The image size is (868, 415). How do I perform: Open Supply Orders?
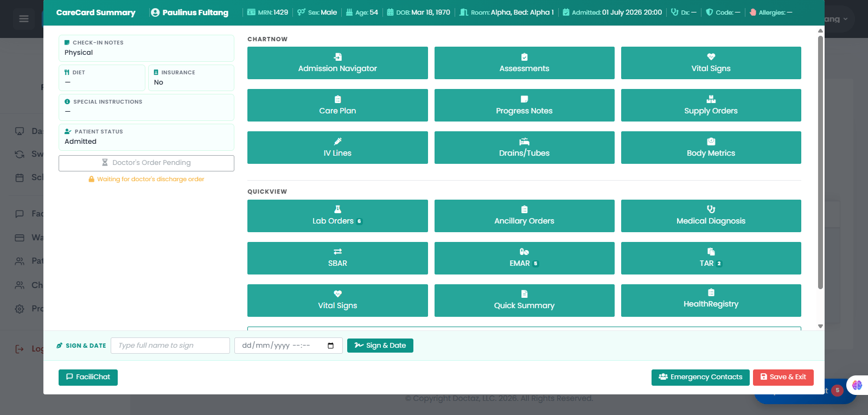pos(711,105)
